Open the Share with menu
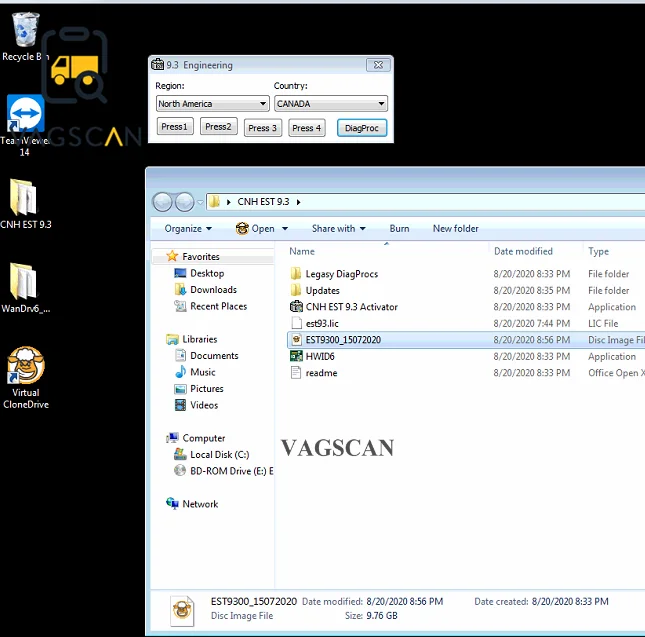 coord(338,229)
